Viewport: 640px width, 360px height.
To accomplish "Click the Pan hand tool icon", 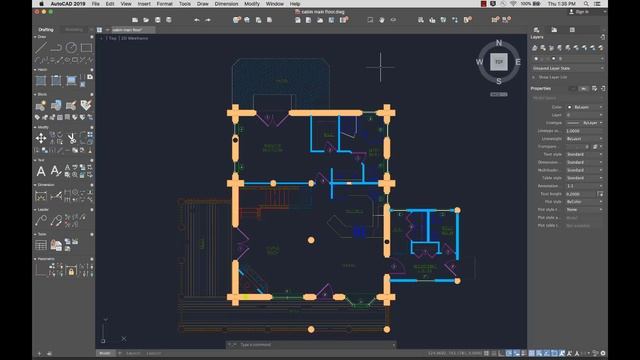I will pyautogui.click(x=382, y=20).
